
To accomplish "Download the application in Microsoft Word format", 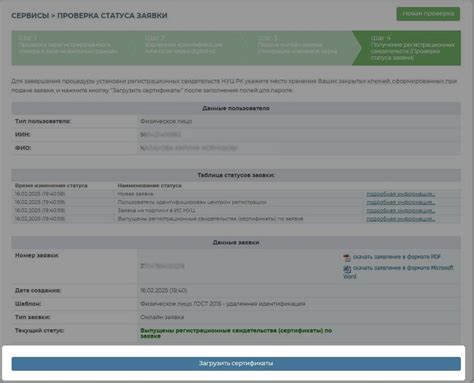I will pyautogui.click(x=398, y=272).
